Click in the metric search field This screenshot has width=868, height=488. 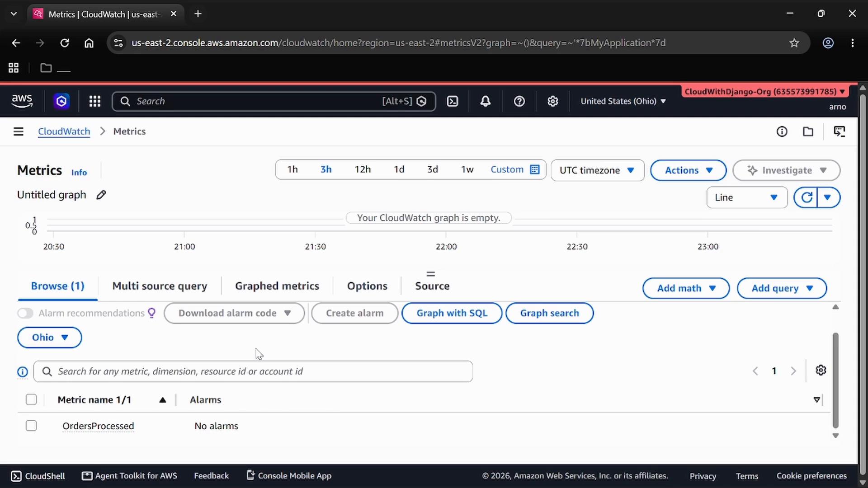pos(253,371)
